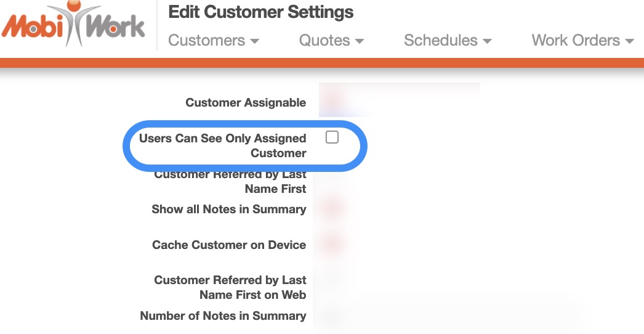Select the Cache Customer on Device label
This screenshot has width=644, height=334.
pos(229,245)
